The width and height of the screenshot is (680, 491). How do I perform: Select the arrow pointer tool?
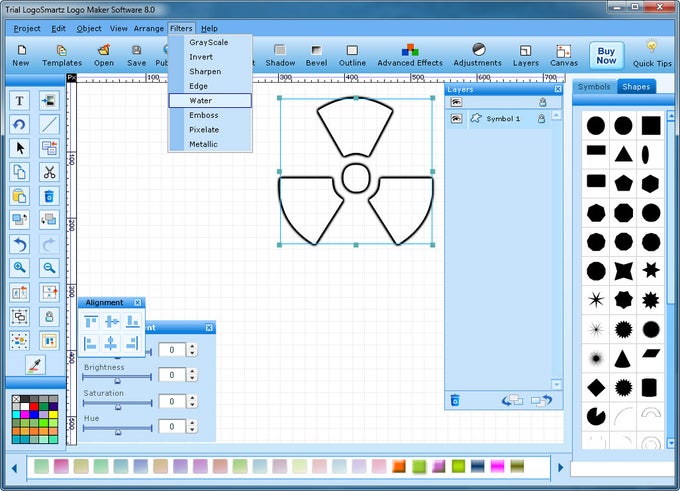(20, 148)
